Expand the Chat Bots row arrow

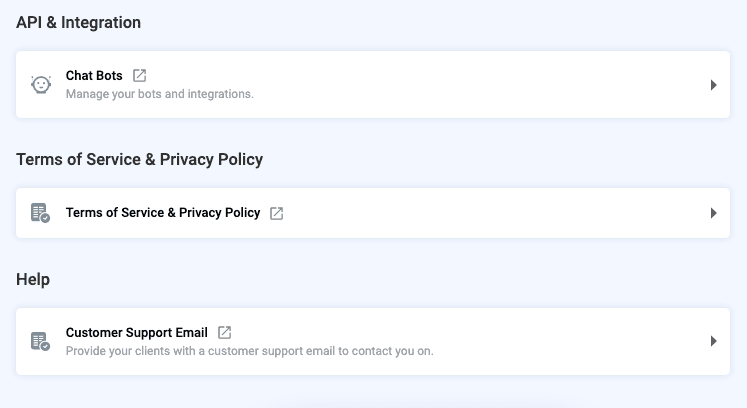714,85
